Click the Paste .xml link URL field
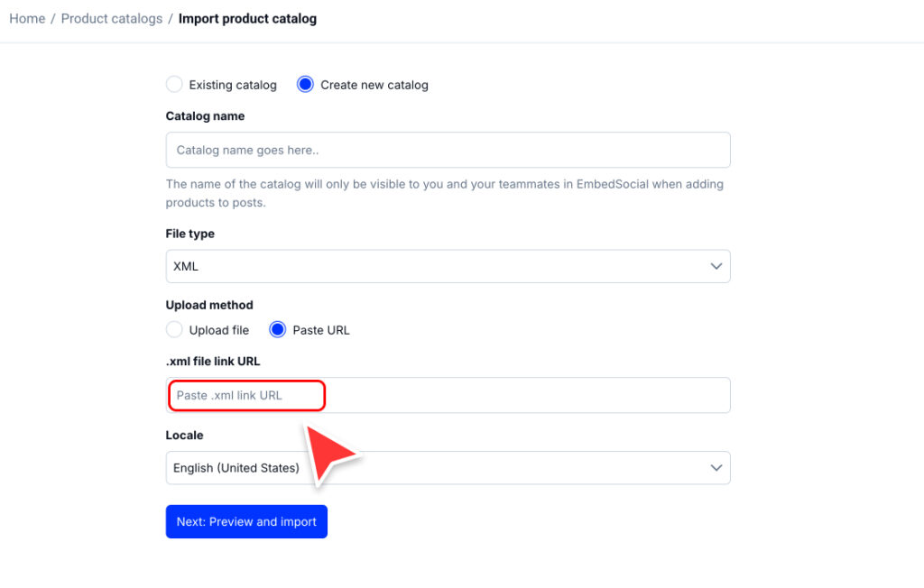This screenshot has height=588, width=924. [x=448, y=395]
